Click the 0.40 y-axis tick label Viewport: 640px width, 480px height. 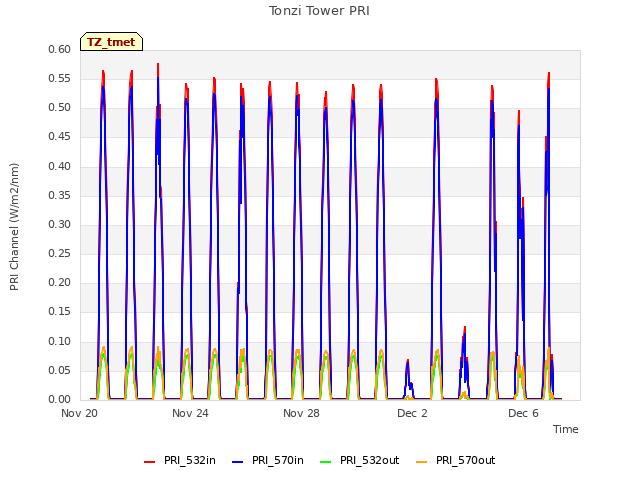60,167
